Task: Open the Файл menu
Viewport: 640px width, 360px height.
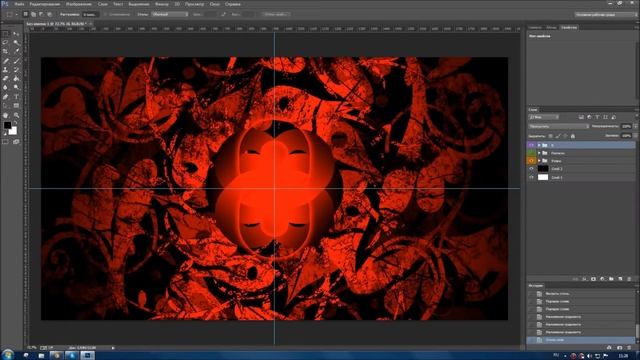Action: pos(19,4)
